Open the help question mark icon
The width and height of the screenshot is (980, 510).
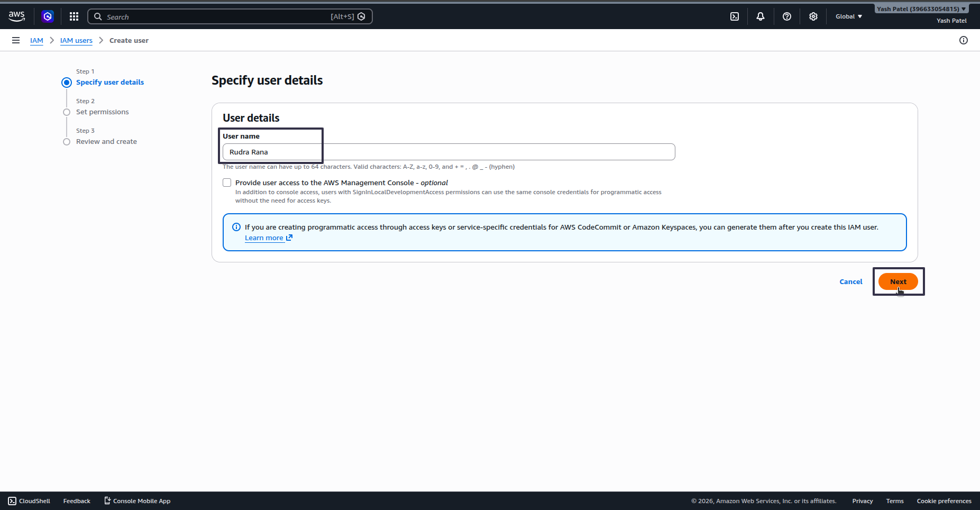tap(787, 16)
